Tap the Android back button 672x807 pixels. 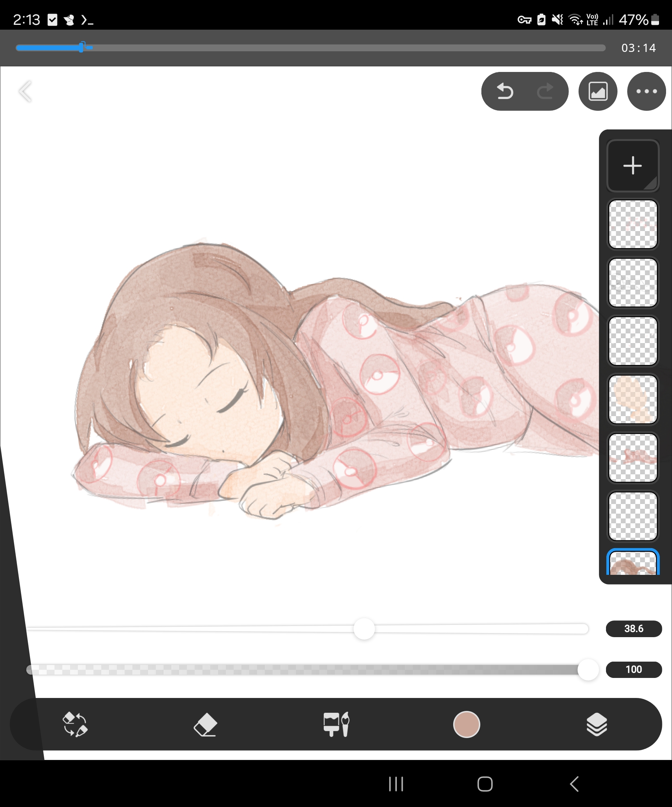(x=574, y=784)
